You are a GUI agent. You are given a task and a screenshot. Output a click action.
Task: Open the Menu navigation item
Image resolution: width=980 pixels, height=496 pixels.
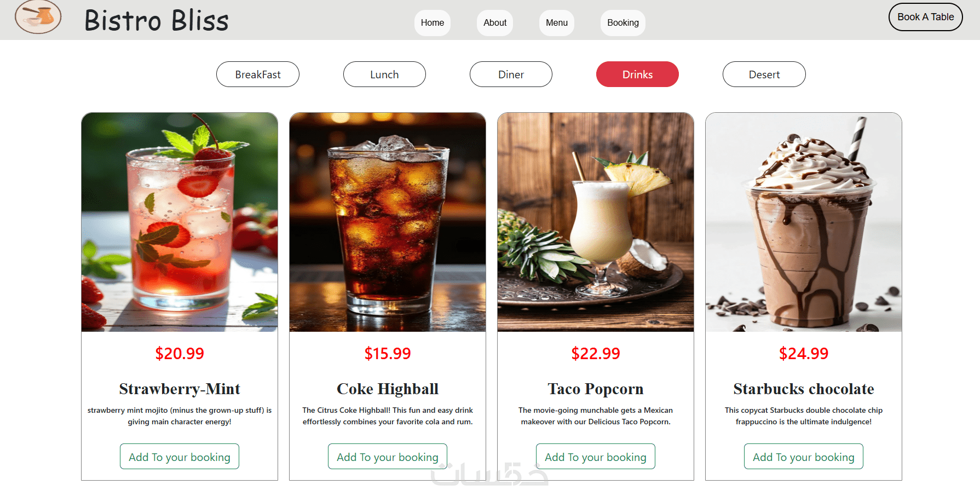coord(557,23)
